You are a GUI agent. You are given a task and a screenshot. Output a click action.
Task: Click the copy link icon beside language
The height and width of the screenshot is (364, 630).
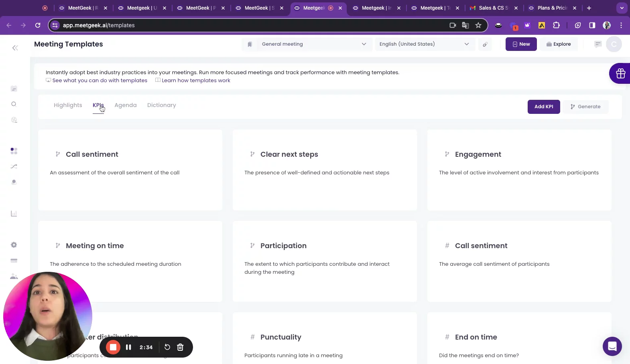(x=485, y=44)
